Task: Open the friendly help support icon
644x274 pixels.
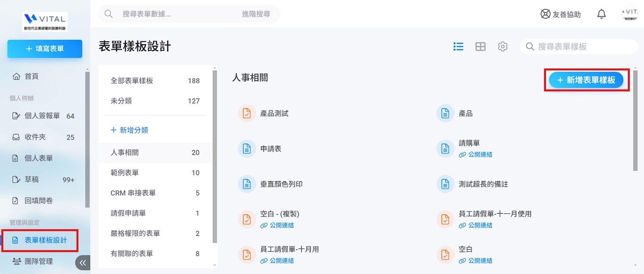Action: click(x=545, y=14)
